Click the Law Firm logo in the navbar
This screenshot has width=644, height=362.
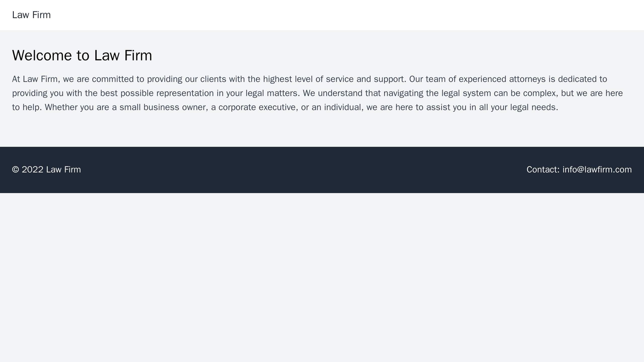pos(30,15)
